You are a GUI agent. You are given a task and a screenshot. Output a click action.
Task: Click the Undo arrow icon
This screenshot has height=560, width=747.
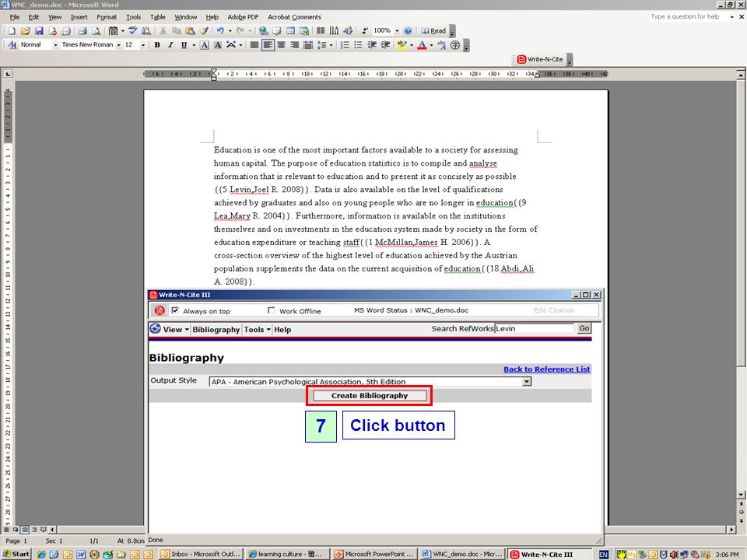pyautogui.click(x=220, y=31)
